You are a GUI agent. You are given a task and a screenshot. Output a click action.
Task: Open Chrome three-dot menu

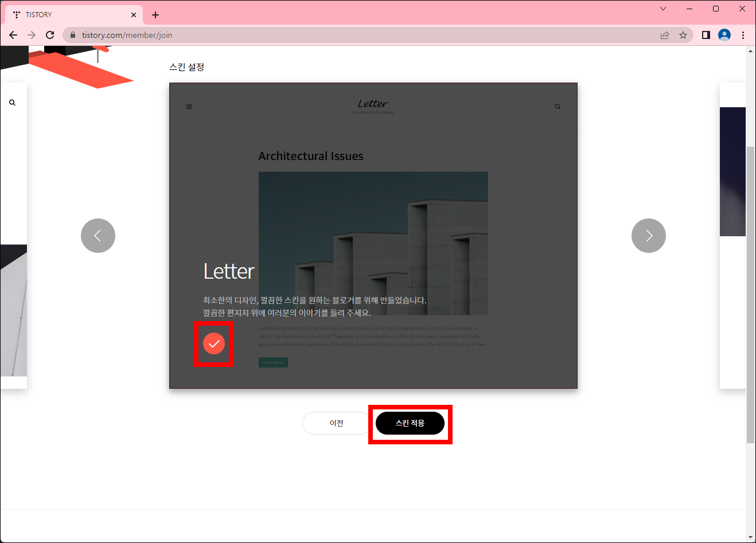pos(743,35)
